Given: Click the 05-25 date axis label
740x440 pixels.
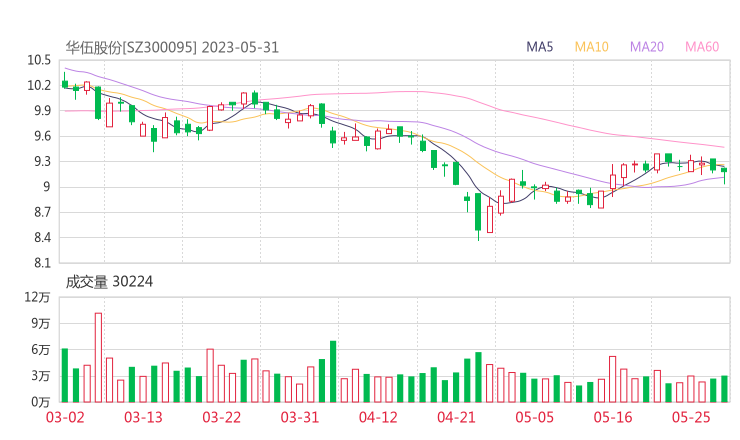Looking at the screenshot, I should coord(691,417).
